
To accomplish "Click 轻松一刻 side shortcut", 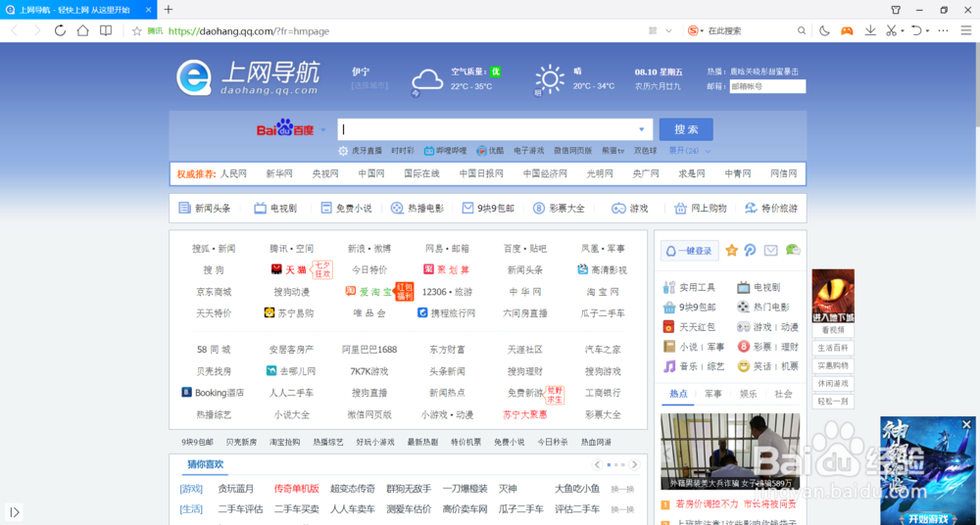I will click(833, 402).
